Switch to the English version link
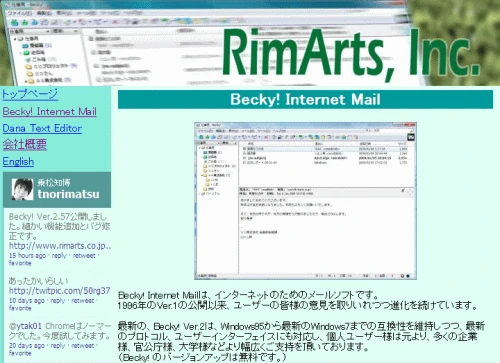This screenshot has width=500, height=363. click(x=18, y=162)
